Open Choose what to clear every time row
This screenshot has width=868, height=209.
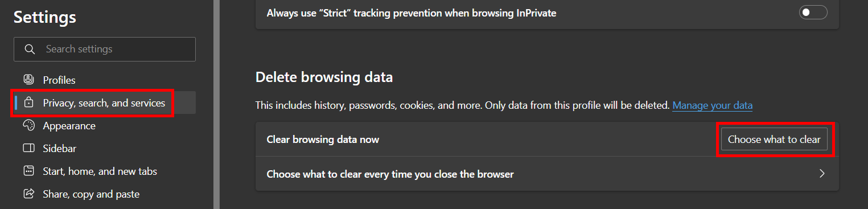coord(547,174)
